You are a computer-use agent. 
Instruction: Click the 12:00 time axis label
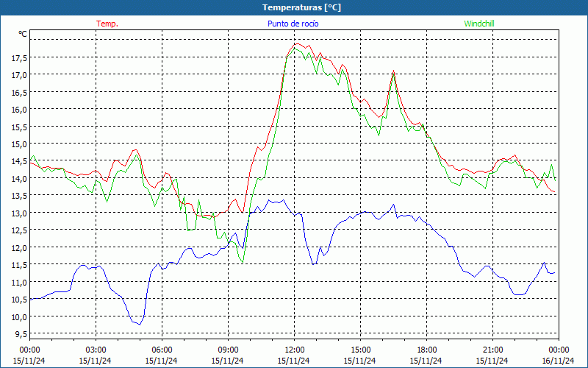(x=294, y=350)
